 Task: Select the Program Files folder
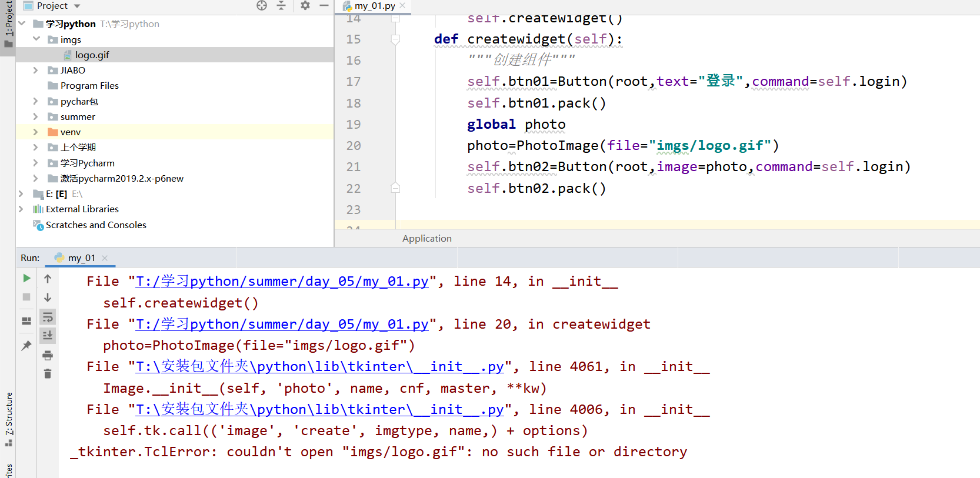(x=89, y=85)
